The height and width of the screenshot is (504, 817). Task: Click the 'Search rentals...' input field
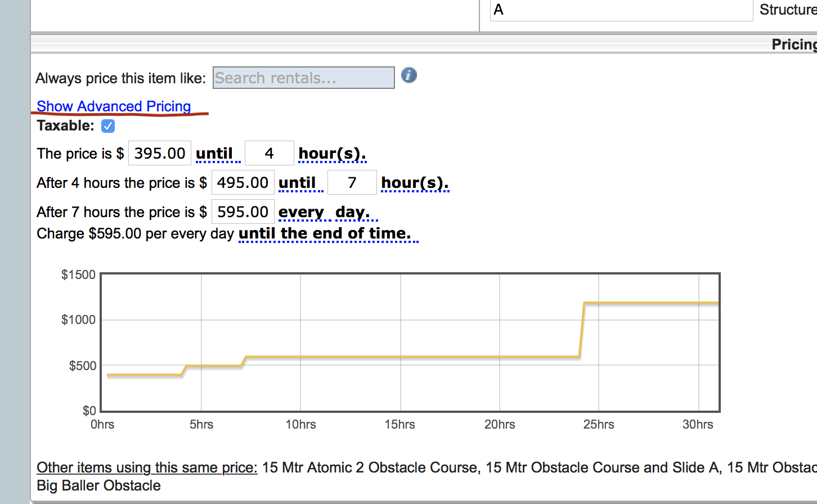(x=303, y=78)
